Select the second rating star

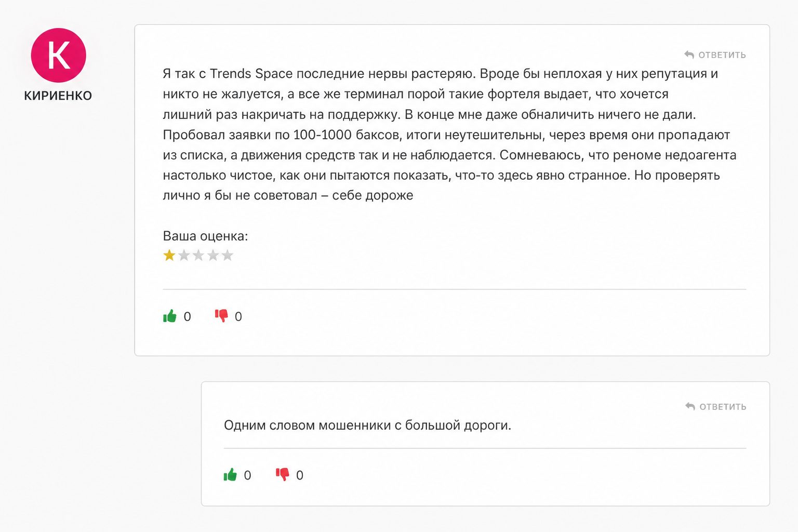pyautogui.click(x=184, y=255)
